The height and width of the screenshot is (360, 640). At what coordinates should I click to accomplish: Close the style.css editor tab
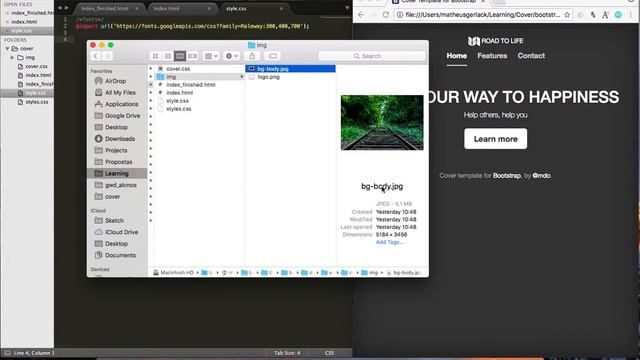click(x=281, y=8)
